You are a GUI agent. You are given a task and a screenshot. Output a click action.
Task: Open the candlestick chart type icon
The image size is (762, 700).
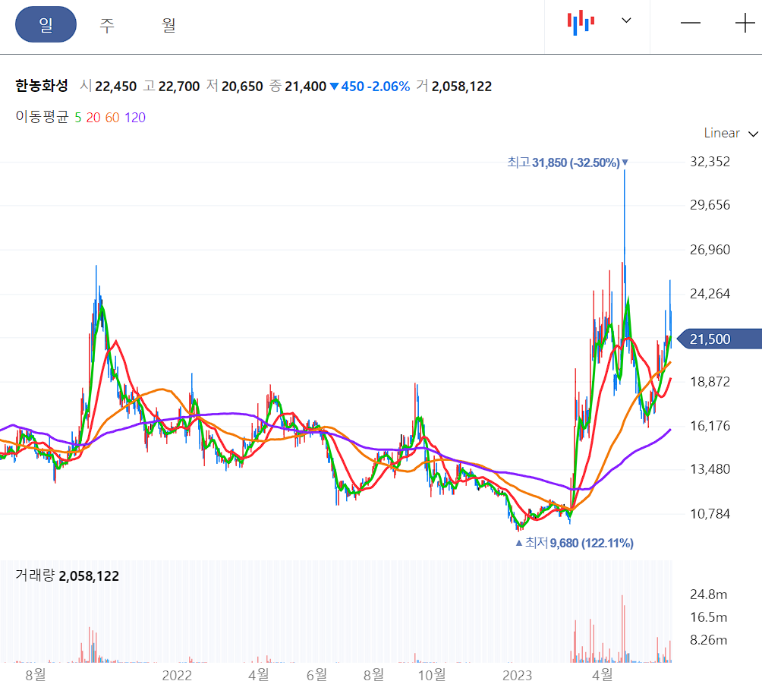click(581, 22)
